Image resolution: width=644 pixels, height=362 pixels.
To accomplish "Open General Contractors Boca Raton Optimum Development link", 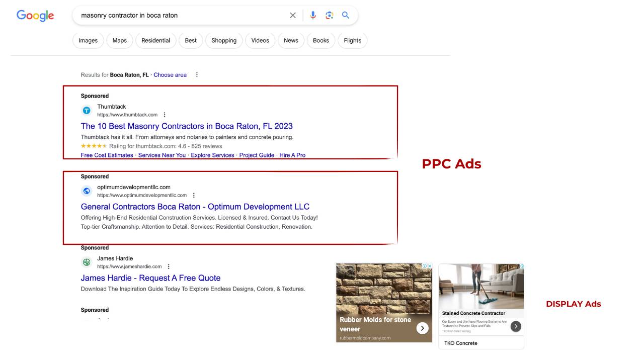I will (x=195, y=207).
